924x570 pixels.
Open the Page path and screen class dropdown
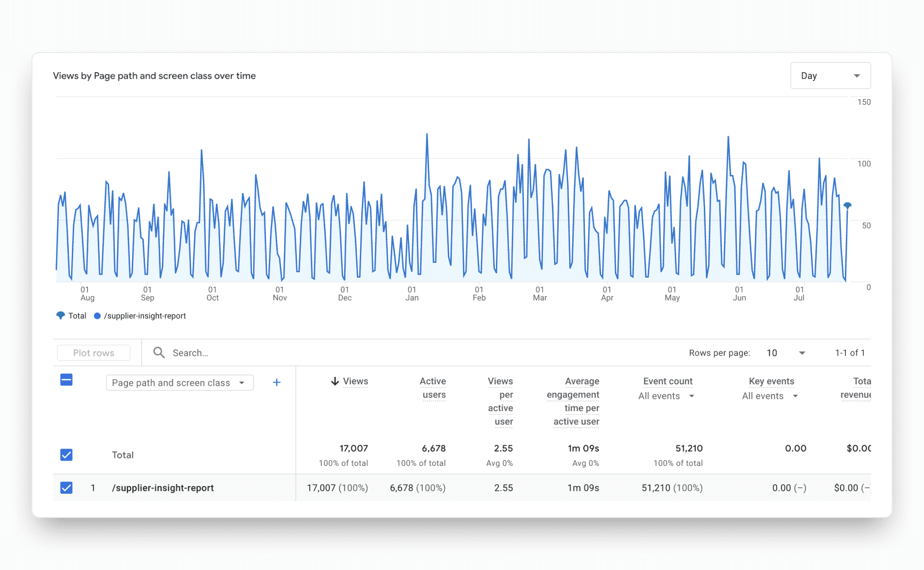coord(179,383)
